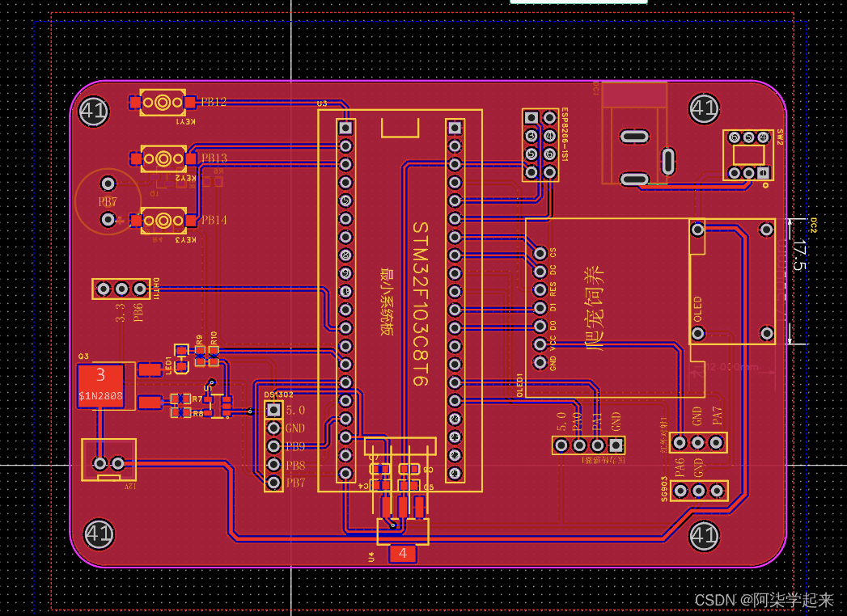Select the KEY3 tactile switch footprint
This screenshot has width=847, height=616.
tap(163, 220)
